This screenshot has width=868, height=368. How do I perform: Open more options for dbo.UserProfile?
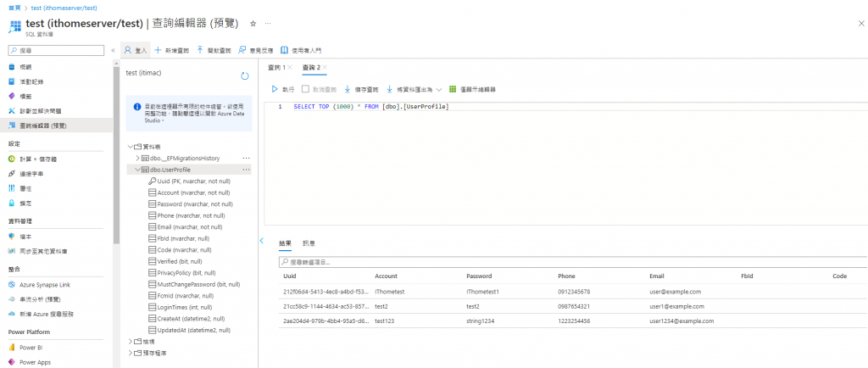[247, 170]
